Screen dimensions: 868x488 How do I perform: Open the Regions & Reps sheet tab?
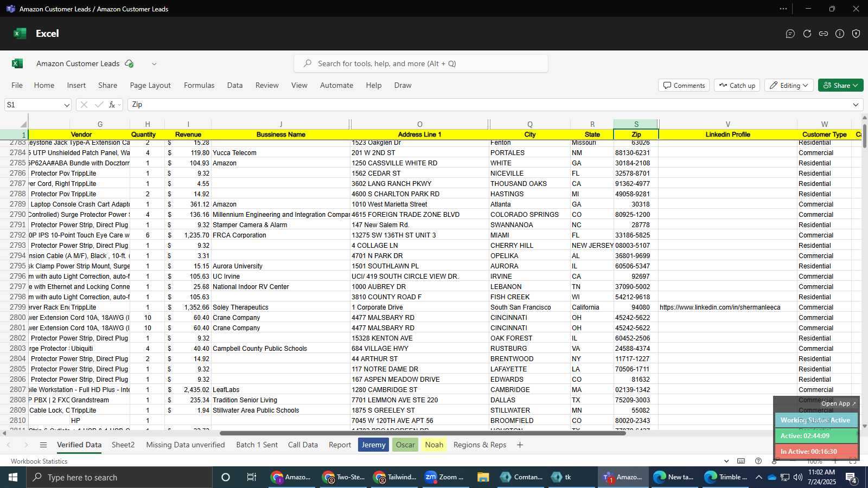(x=480, y=445)
